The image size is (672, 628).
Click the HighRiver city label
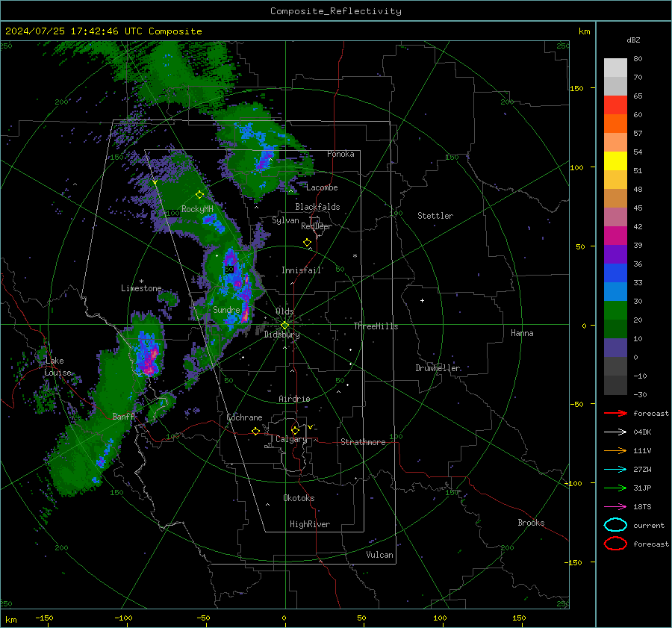(x=310, y=524)
